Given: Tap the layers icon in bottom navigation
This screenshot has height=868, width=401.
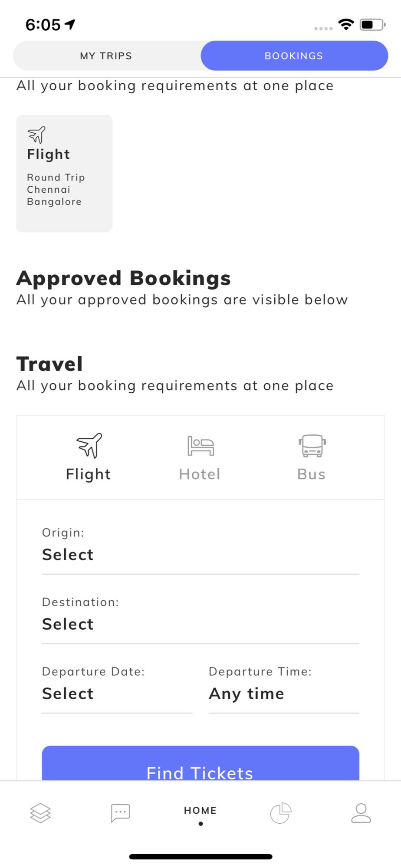Looking at the screenshot, I should [40, 813].
